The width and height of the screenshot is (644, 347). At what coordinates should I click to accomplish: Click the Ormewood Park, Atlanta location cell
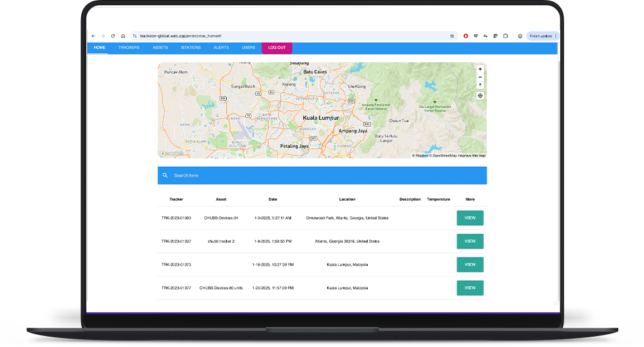coord(347,218)
